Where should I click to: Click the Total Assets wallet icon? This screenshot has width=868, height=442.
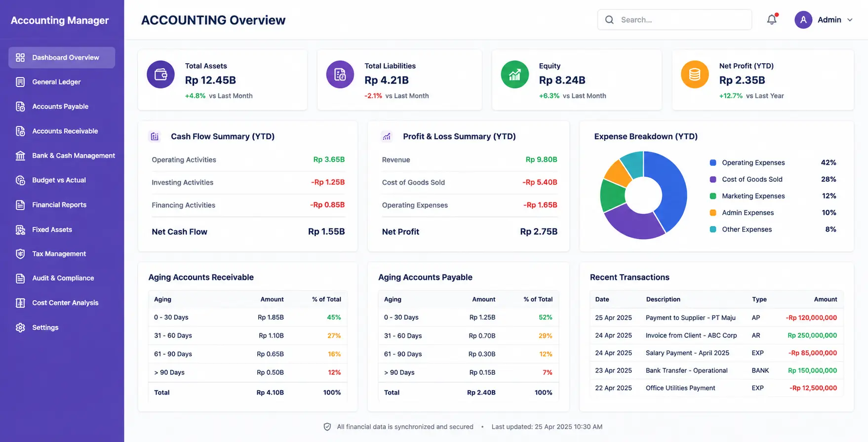point(160,75)
